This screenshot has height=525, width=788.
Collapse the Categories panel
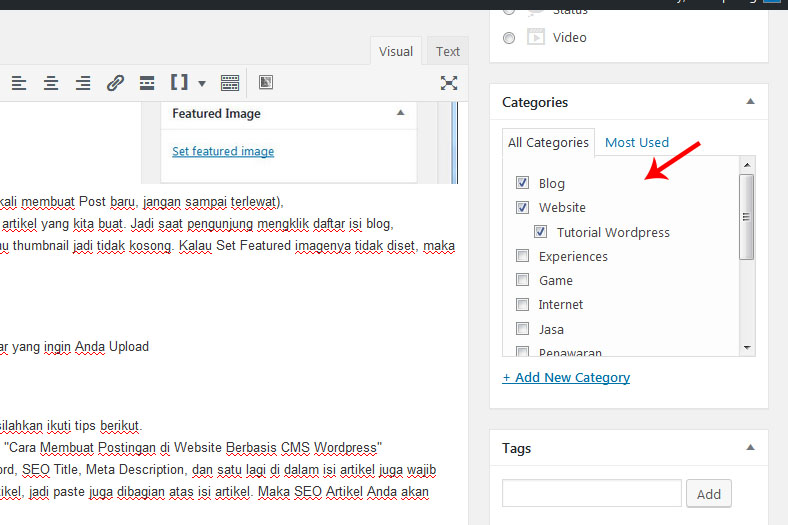click(750, 101)
